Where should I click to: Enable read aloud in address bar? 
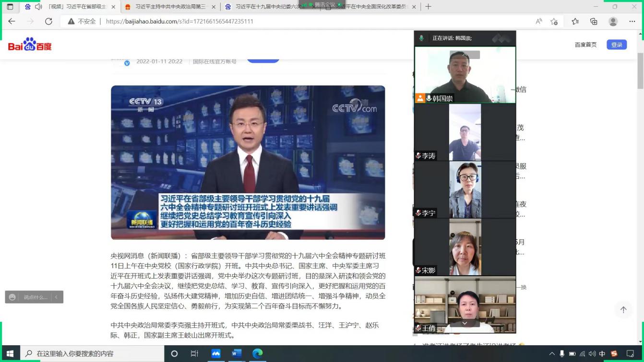coord(539,21)
